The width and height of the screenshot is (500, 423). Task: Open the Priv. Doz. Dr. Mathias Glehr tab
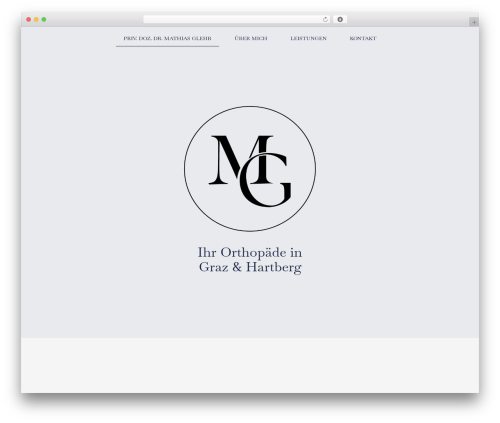(x=167, y=38)
